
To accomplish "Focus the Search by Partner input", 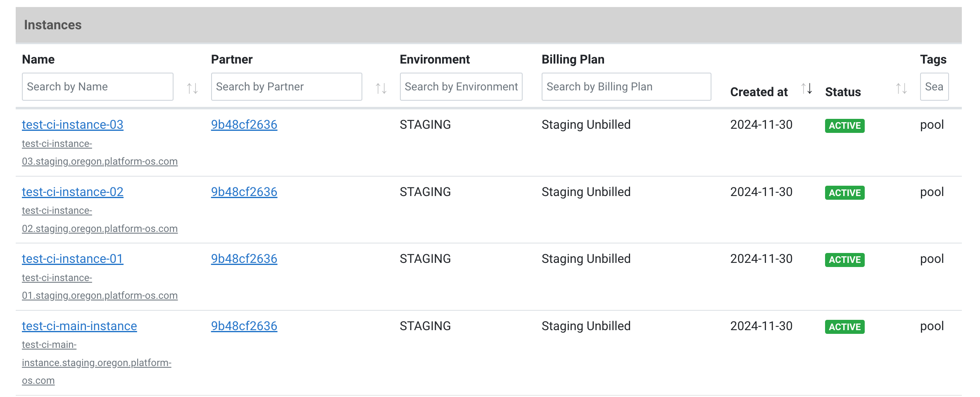I will pyautogui.click(x=286, y=87).
